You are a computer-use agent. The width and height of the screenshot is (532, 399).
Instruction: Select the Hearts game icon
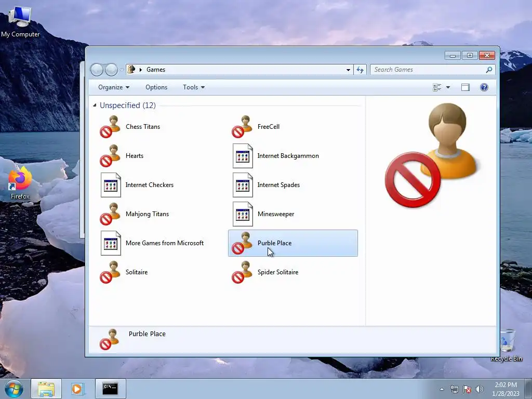pyautogui.click(x=110, y=156)
